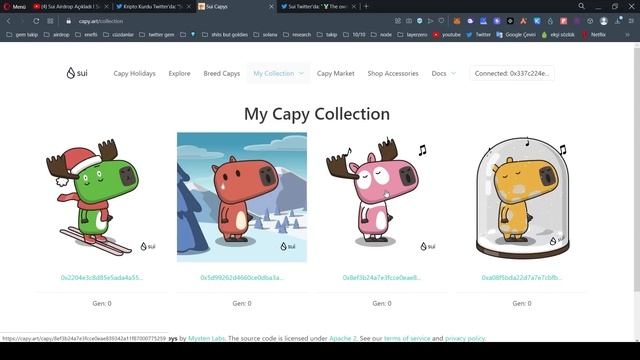Click the Connected: 0x337c224e wallet button

(512, 73)
